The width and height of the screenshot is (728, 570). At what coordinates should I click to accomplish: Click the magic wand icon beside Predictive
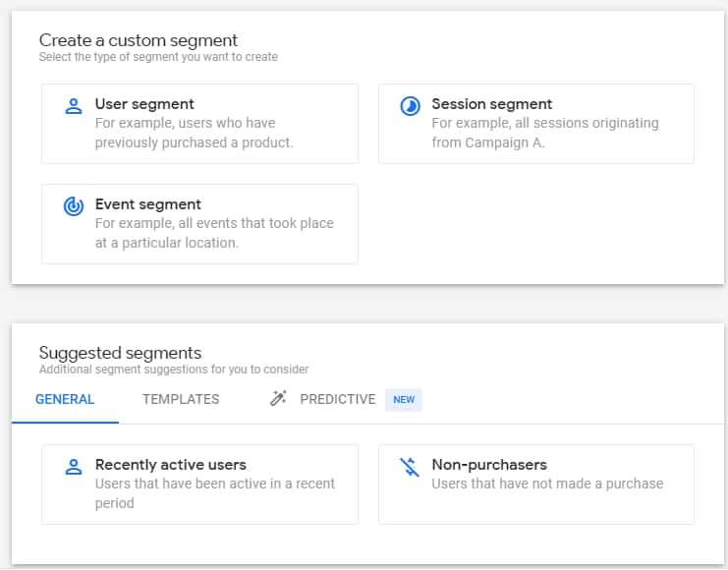(278, 399)
